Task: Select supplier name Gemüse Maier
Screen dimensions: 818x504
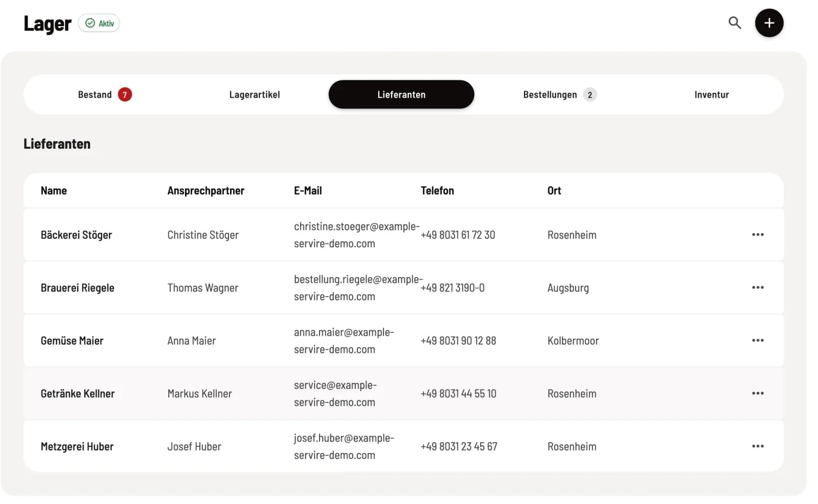Action: point(72,341)
